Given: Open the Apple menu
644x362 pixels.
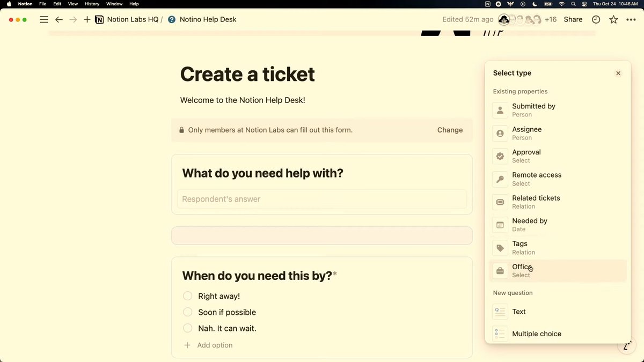Looking at the screenshot, I should point(9,4).
